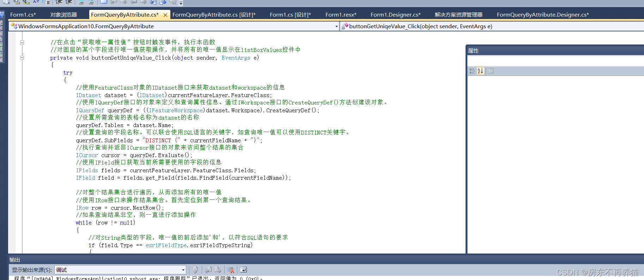Click the find message in code icon
The width and height of the screenshot is (644, 280).
[195, 270]
